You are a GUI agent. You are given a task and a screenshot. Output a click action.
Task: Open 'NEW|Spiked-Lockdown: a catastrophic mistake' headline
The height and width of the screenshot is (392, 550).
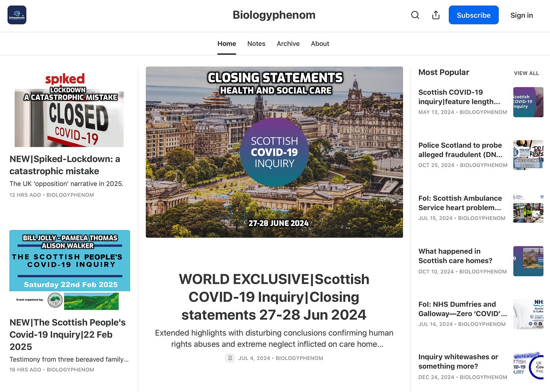click(x=65, y=165)
